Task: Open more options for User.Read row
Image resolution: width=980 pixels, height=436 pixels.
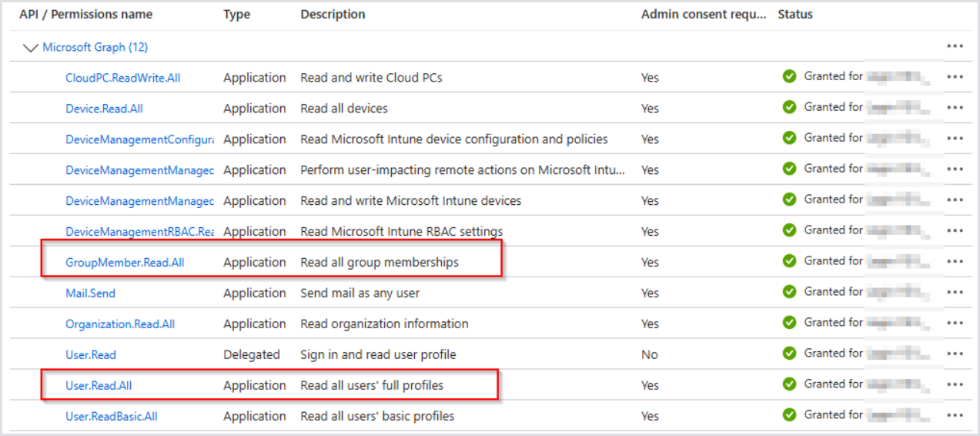Action: click(955, 354)
